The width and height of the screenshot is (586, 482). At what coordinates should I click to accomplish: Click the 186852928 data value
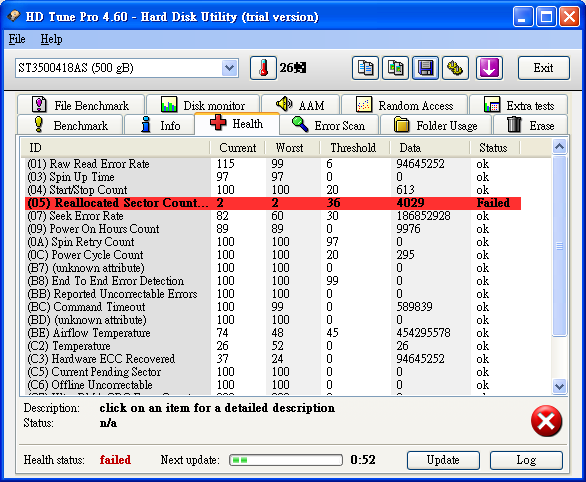[x=423, y=216]
